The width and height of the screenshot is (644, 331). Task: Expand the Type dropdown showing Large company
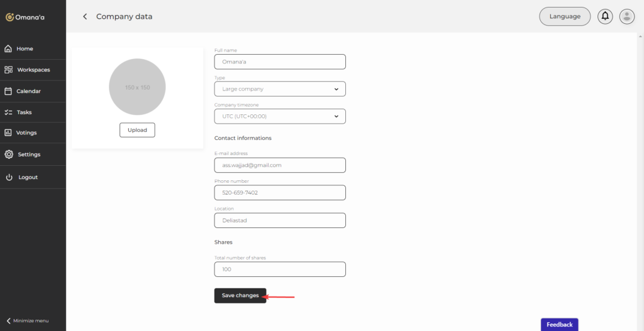tap(280, 89)
